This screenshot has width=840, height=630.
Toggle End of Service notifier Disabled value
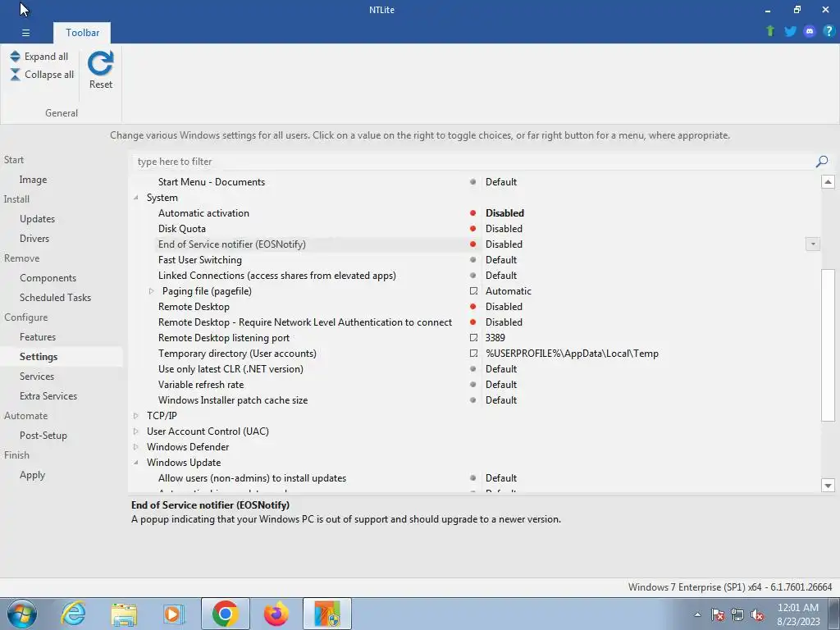pyautogui.click(x=504, y=244)
